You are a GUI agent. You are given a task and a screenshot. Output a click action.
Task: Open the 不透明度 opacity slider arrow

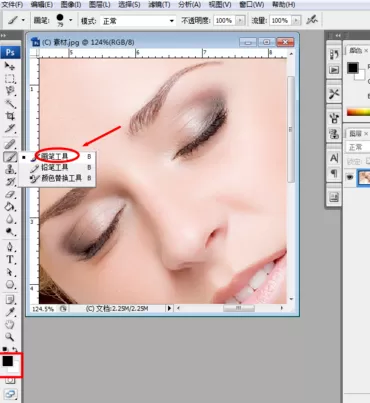tap(240, 21)
